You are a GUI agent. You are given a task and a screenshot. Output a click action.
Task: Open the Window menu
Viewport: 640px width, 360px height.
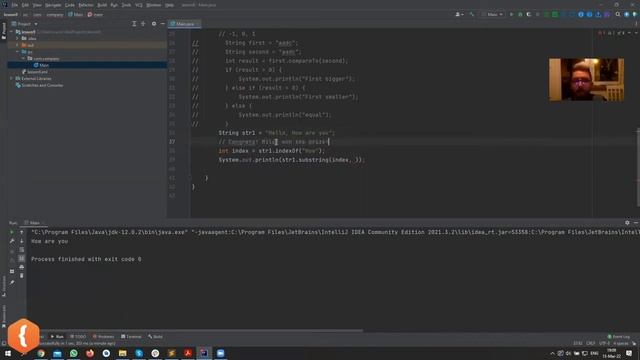pyautogui.click(x=154, y=5)
